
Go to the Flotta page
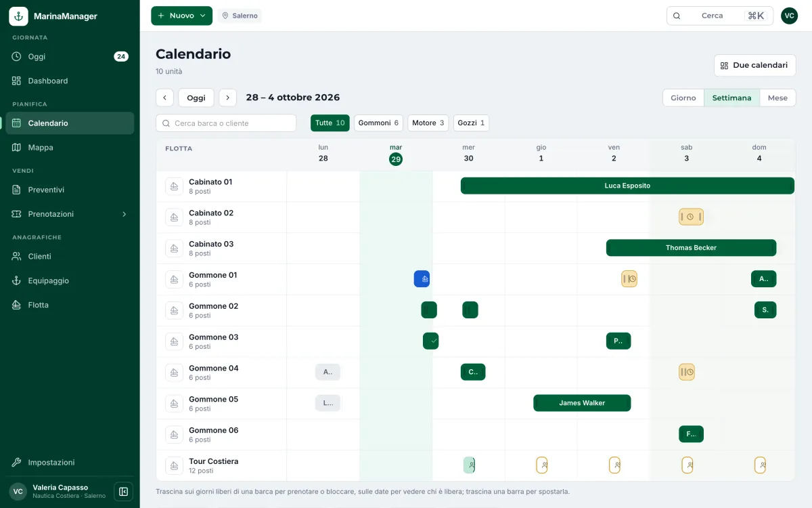click(70, 305)
